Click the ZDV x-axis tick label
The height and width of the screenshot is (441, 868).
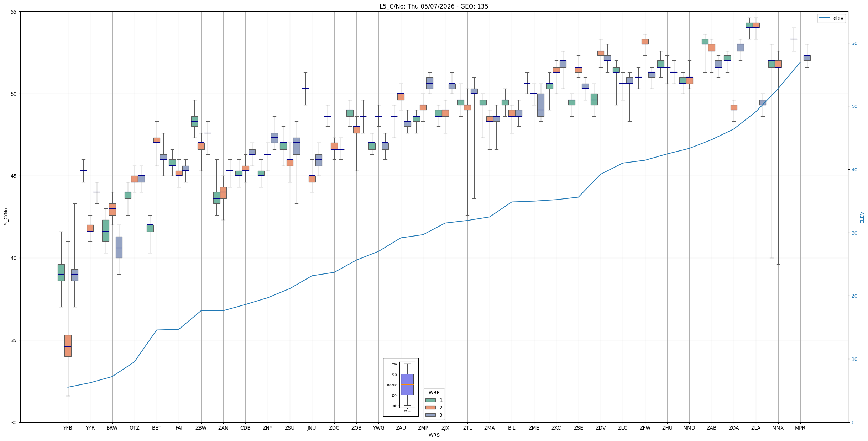point(601,428)
